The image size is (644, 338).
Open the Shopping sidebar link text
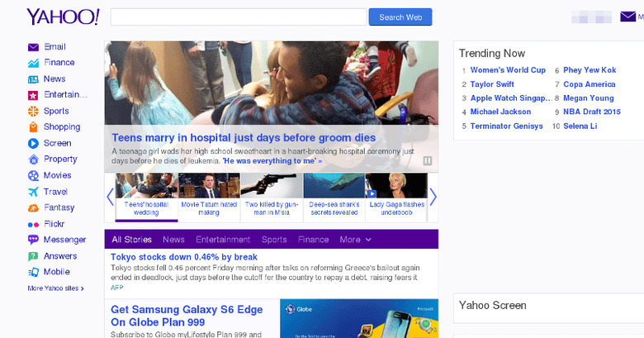coord(62,127)
